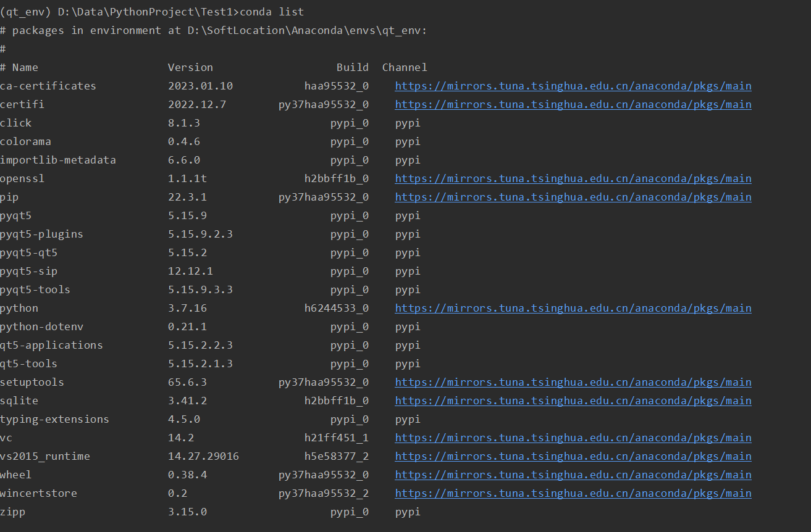The height and width of the screenshot is (532, 811).
Task: Click the 'pyqt5-sip' package name
Action: click(x=29, y=271)
